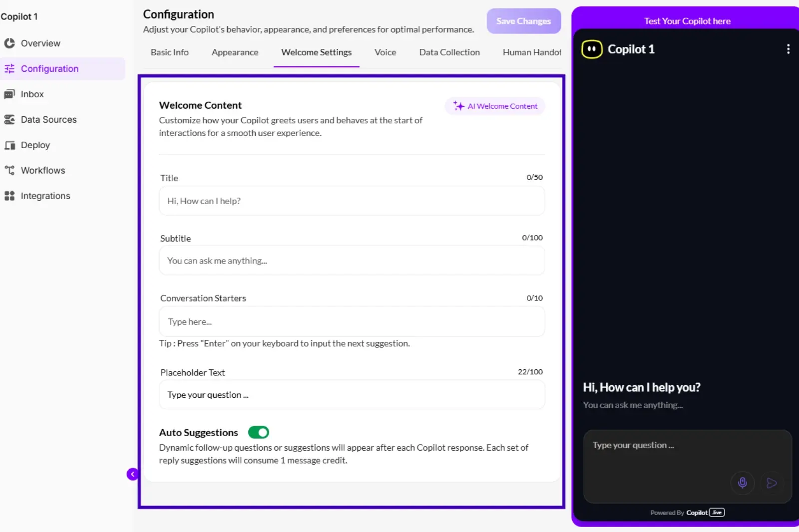Viewport: 799px width, 532px height.
Task: Select the Overview icon in the sidebar
Action: 10,43
